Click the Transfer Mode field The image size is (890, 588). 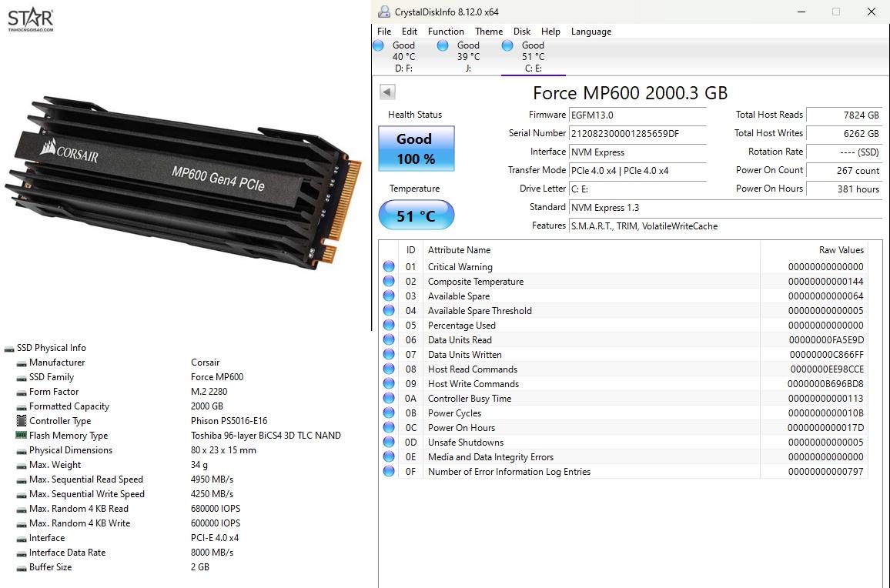(638, 170)
